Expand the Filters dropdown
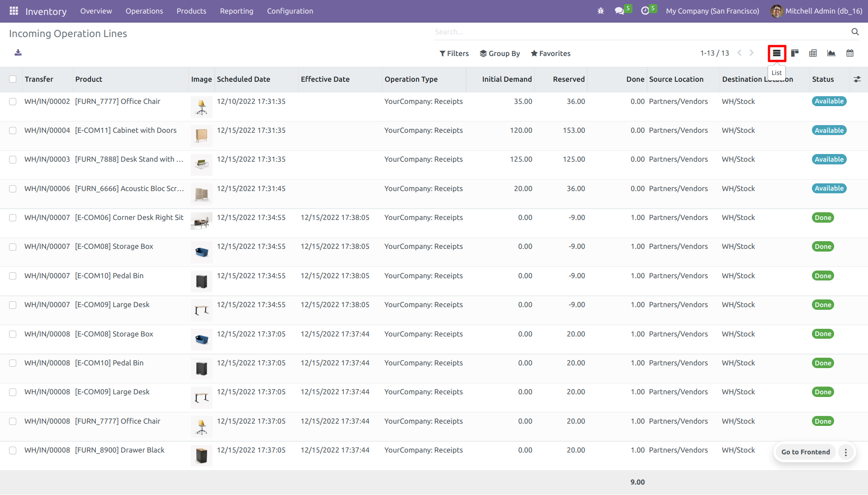Viewport: 868px width, 495px height. click(454, 53)
